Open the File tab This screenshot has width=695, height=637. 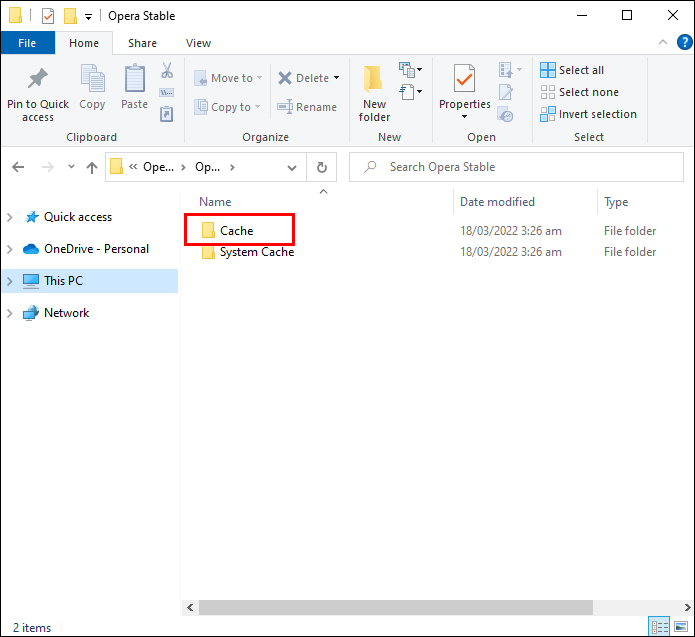point(27,43)
